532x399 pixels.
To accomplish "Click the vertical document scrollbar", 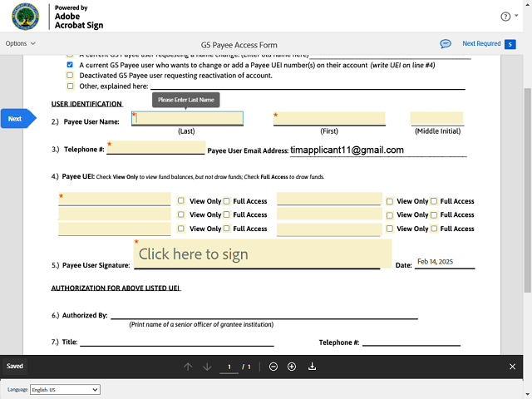I will tap(527, 190).
